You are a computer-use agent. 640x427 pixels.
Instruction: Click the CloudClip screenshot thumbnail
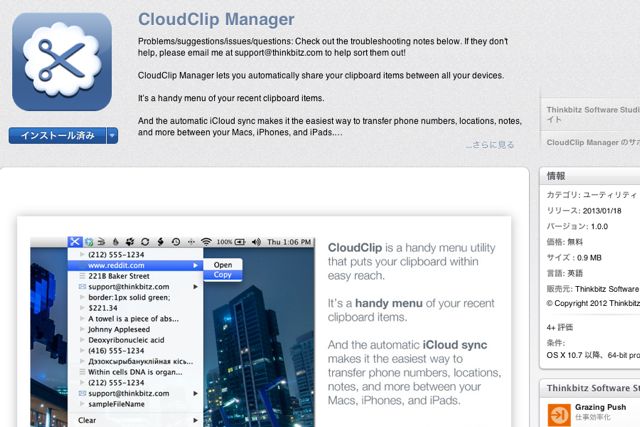coord(264,322)
